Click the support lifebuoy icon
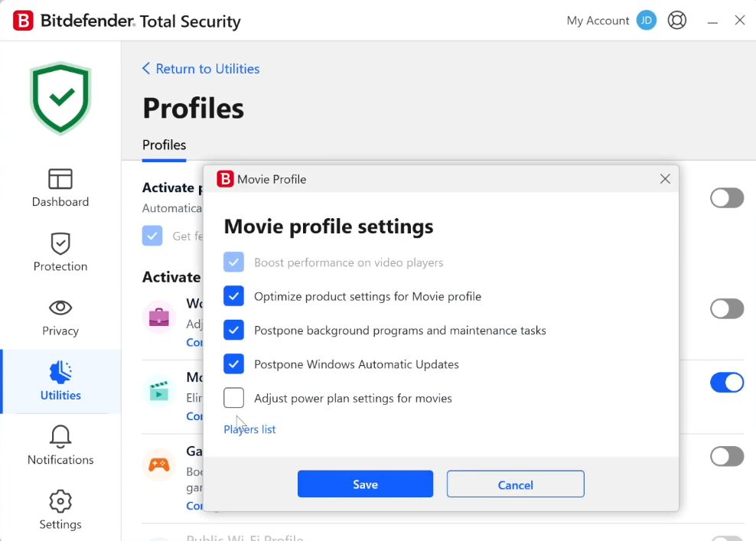756x541 pixels. point(677,21)
